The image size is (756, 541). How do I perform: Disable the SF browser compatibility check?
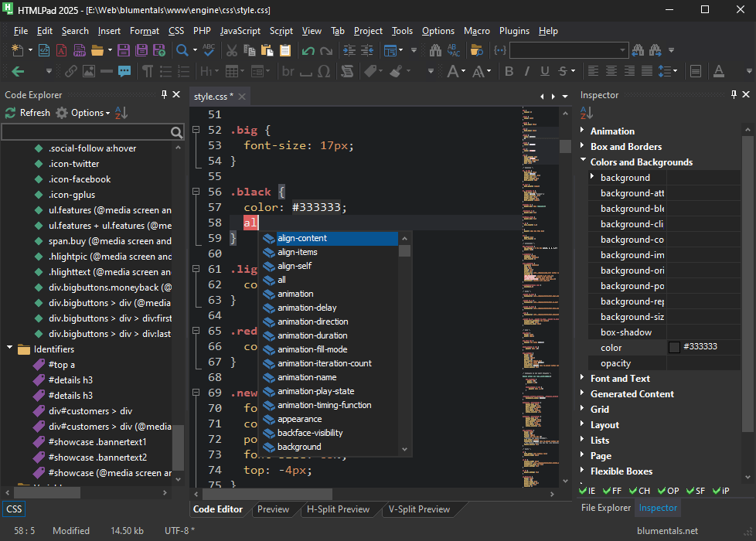(690, 490)
